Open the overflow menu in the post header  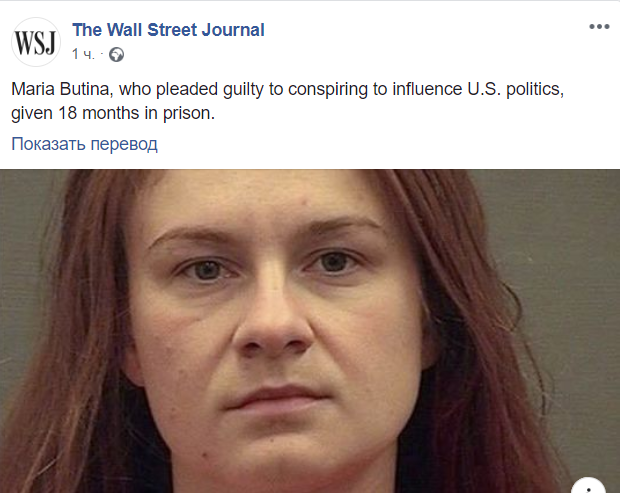(599, 27)
